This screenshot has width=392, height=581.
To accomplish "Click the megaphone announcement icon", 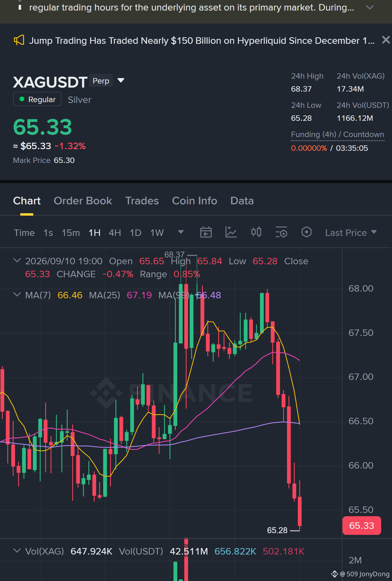I will coord(19,41).
